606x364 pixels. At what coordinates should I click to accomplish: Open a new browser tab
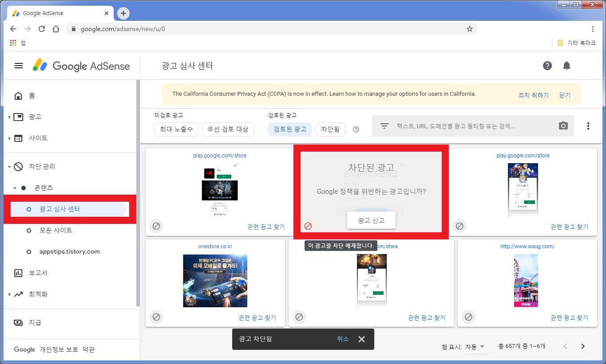pos(123,13)
